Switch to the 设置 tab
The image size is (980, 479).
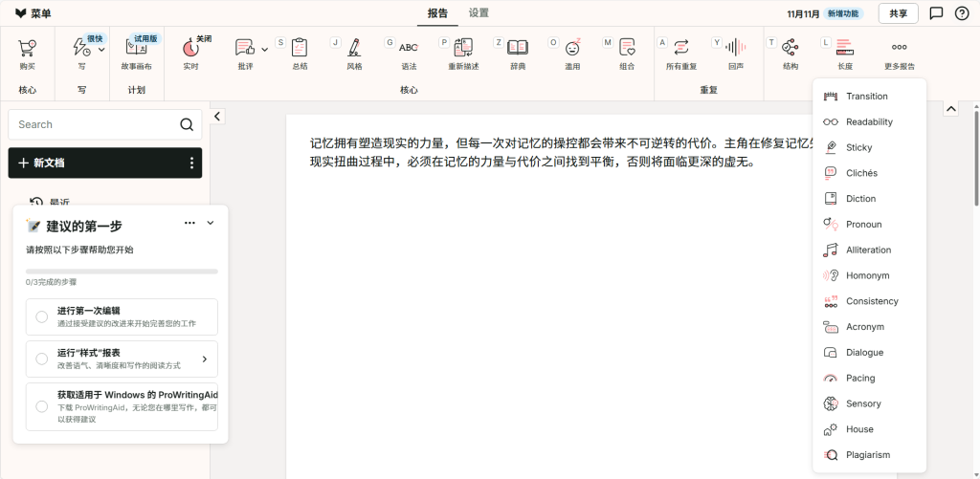(479, 13)
